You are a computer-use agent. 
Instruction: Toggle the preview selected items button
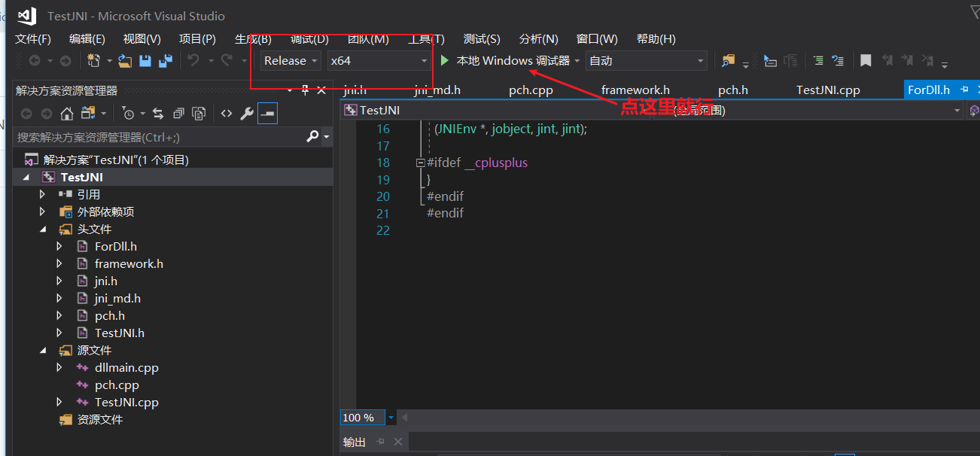pyautogui.click(x=267, y=114)
